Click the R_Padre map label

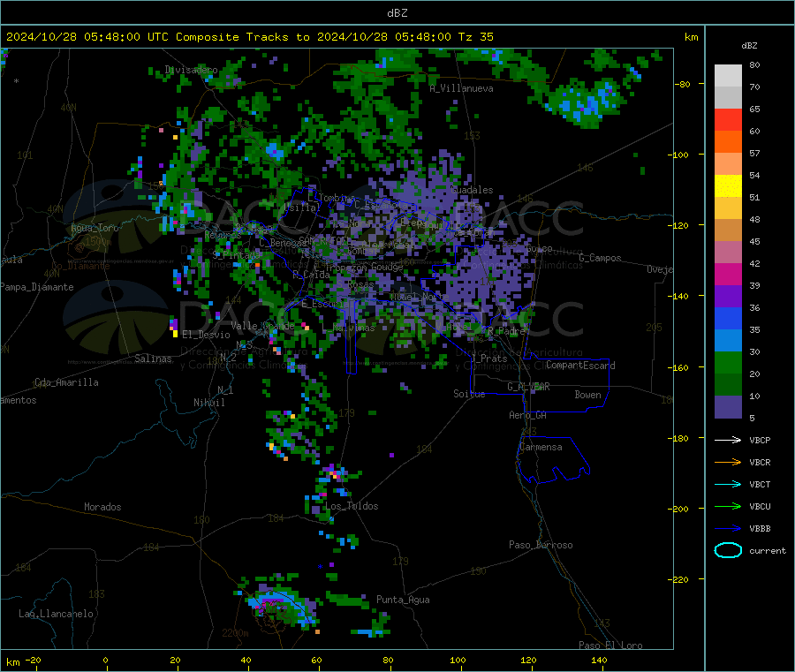[506, 331]
